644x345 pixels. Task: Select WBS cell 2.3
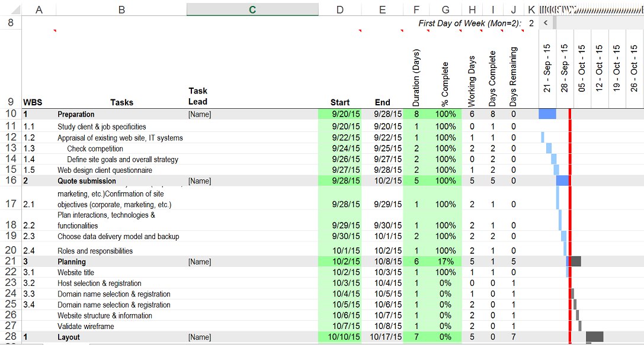(29, 236)
